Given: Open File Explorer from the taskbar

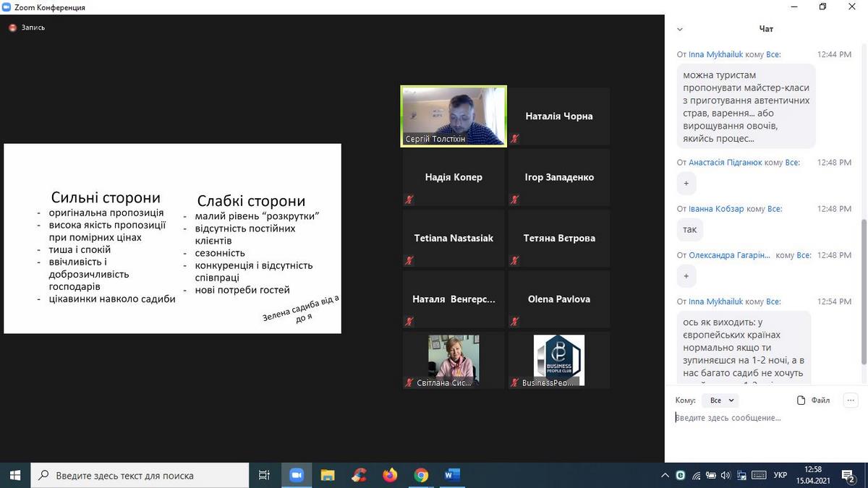Looking at the screenshot, I should coord(328,475).
